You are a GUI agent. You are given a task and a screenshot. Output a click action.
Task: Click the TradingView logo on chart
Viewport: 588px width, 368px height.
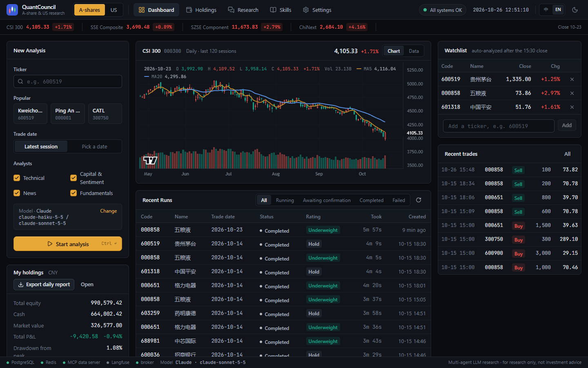150,160
